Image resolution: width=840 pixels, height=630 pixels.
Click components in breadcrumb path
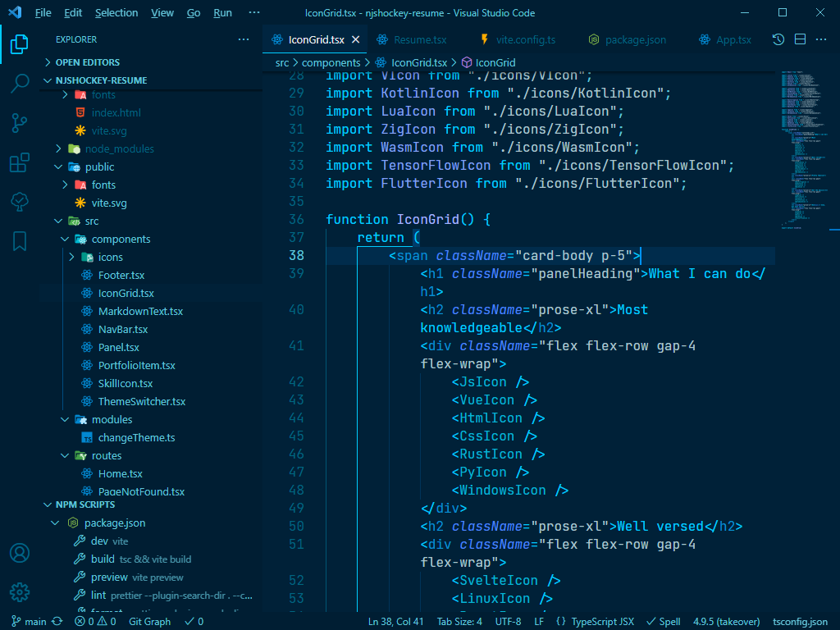331,62
